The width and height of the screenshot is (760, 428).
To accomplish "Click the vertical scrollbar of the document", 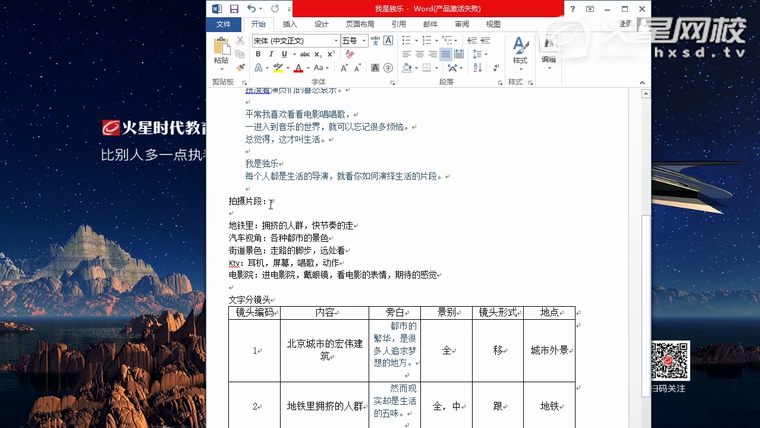I will (x=646, y=250).
